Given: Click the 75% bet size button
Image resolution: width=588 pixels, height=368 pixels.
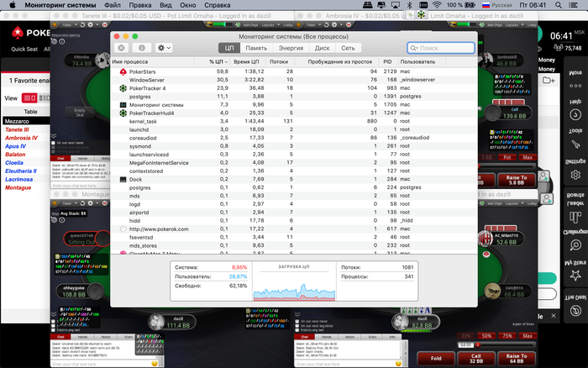Looking at the screenshot, I should click(507, 336).
